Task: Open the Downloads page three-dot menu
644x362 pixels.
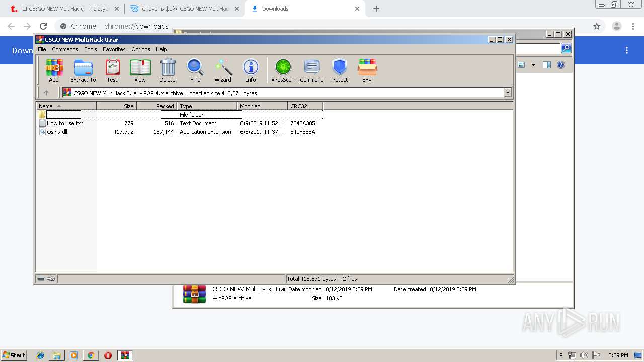Action: [627, 50]
